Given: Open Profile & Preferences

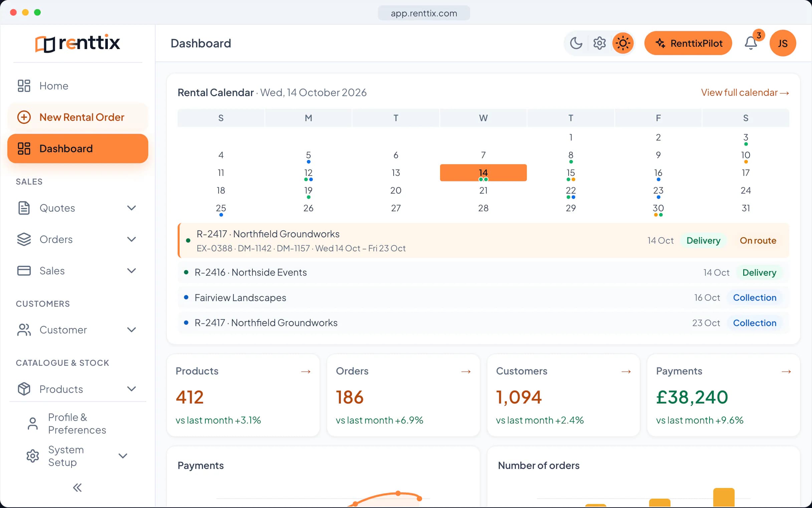Looking at the screenshot, I should [78, 423].
